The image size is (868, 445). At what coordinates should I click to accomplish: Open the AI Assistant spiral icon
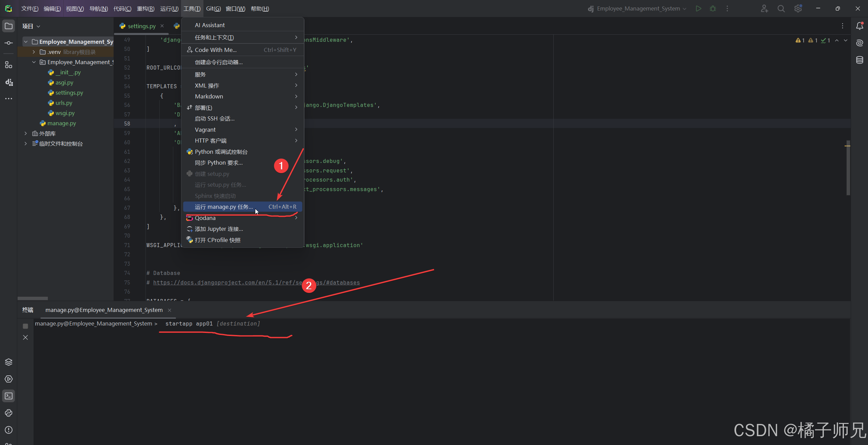pyautogui.click(x=860, y=43)
